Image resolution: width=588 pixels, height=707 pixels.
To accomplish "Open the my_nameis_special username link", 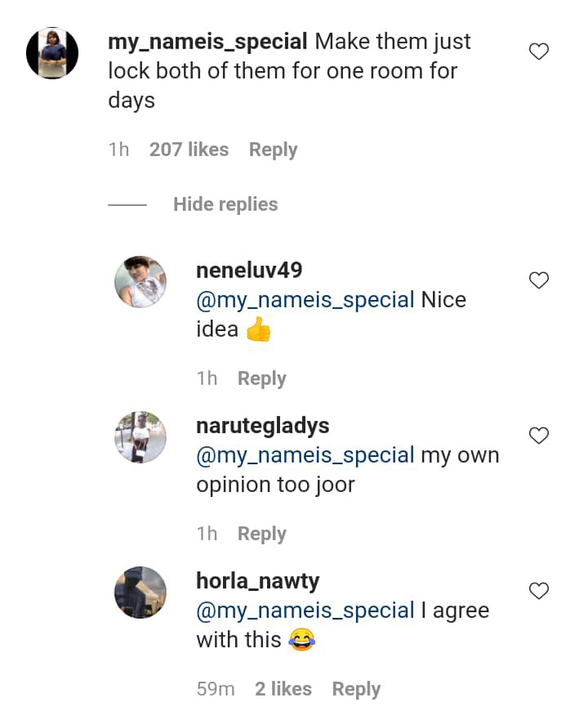I will click(207, 41).
